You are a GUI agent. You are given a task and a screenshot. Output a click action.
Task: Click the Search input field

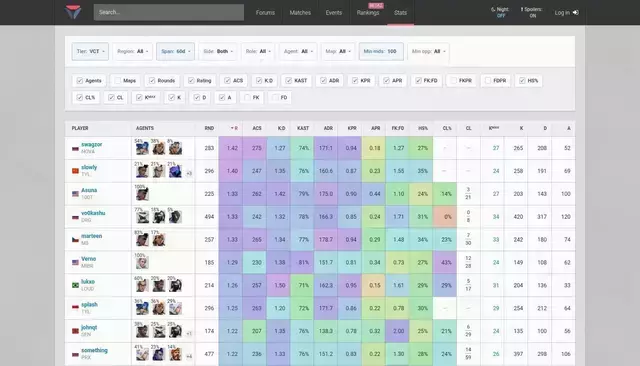169,12
